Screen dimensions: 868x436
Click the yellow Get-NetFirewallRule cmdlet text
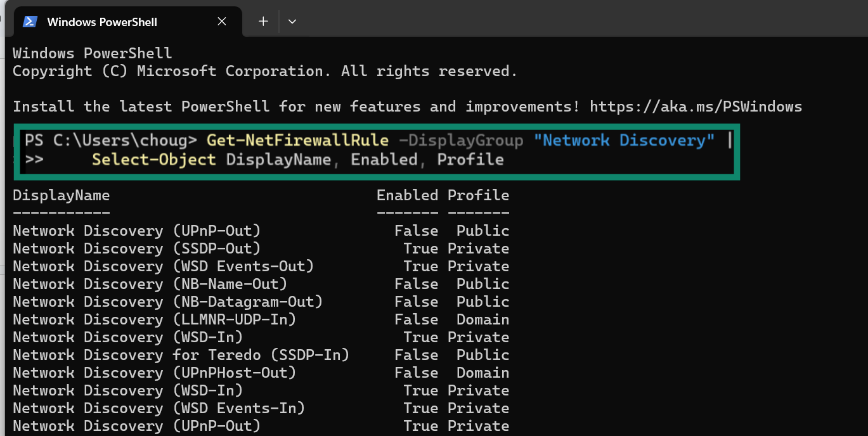tap(297, 140)
